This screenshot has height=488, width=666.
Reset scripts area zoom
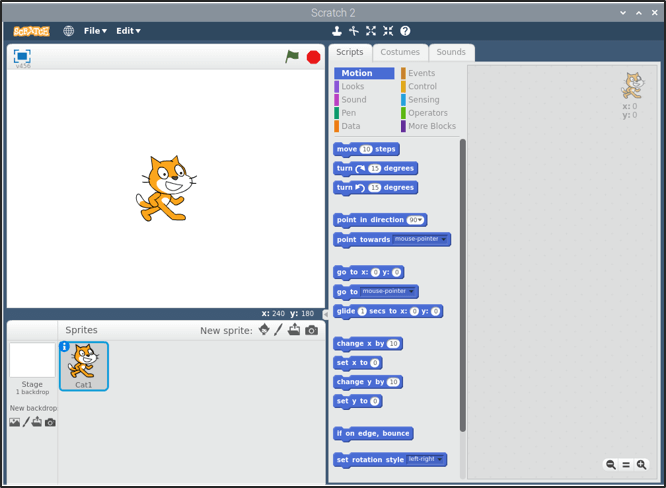[626, 465]
